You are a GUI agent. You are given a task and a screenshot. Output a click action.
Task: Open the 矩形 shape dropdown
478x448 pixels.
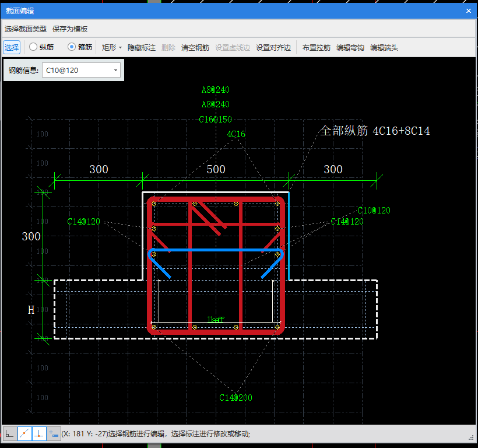111,48
